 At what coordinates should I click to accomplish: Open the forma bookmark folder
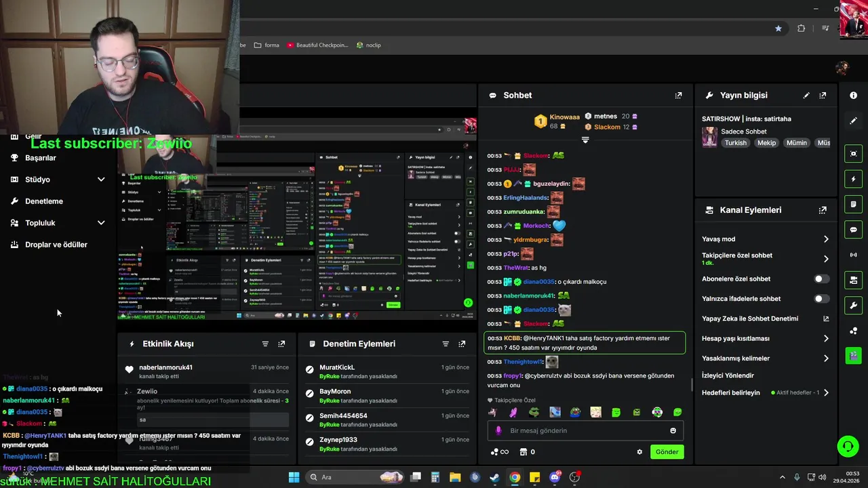[x=267, y=45]
